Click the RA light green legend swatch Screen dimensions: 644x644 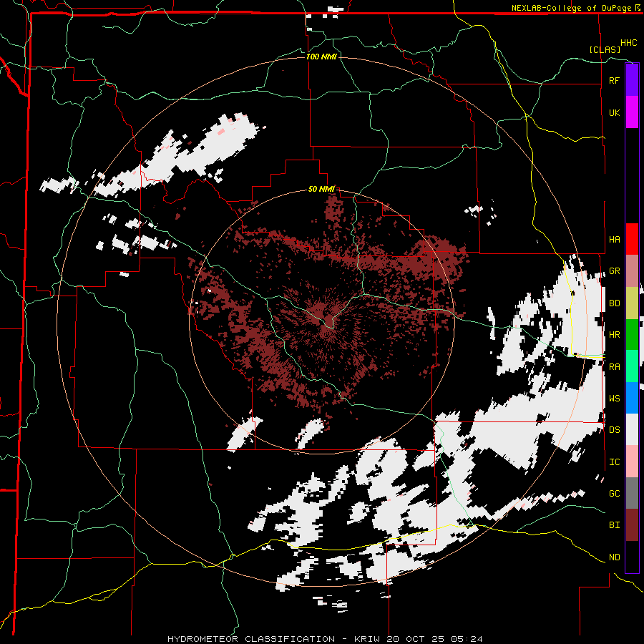(632, 366)
